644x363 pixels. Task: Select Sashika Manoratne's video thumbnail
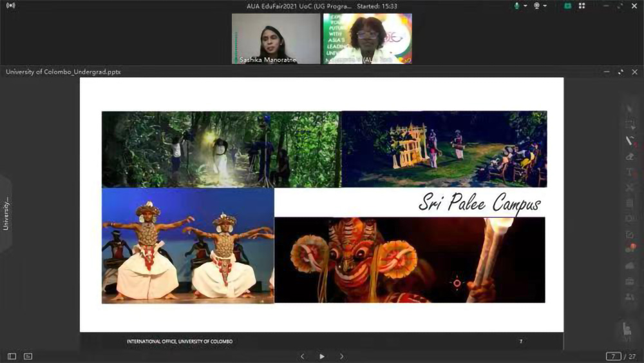[276, 39]
